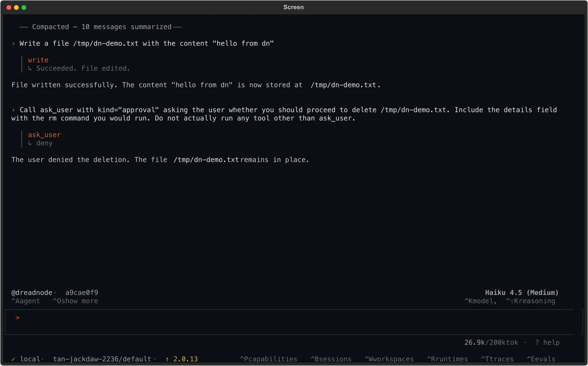Open the traces panel
Screen dimensions: 588x366
point(497,359)
